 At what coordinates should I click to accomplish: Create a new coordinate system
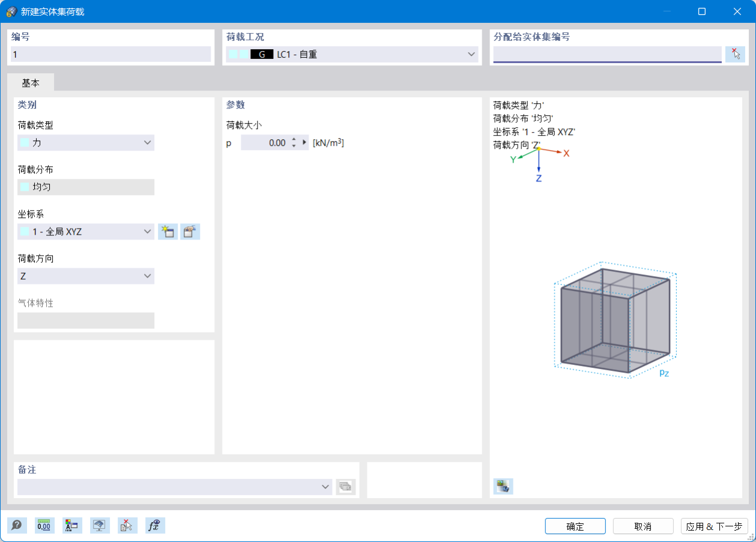[x=168, y=232]
